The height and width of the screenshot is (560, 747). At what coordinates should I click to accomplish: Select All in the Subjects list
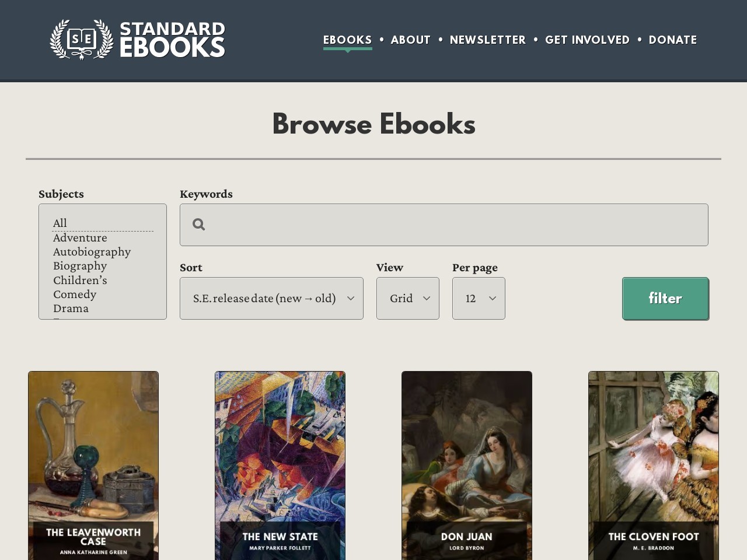point(60,223)
